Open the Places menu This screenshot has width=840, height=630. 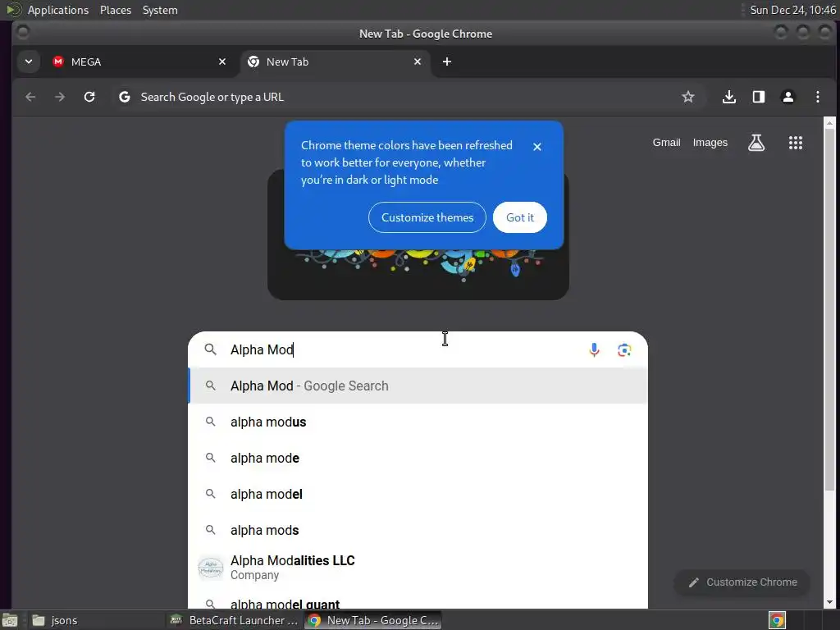[x=115, y=10]
